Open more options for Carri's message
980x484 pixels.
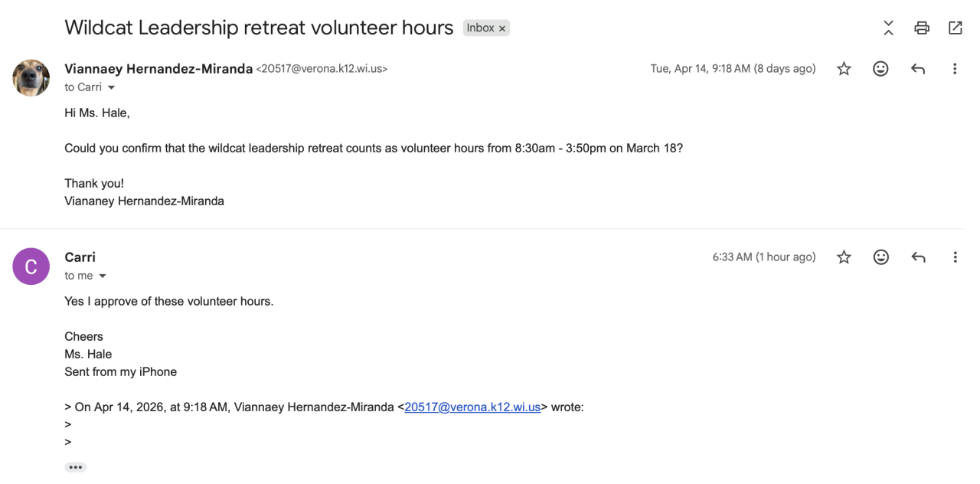[955, 257]
